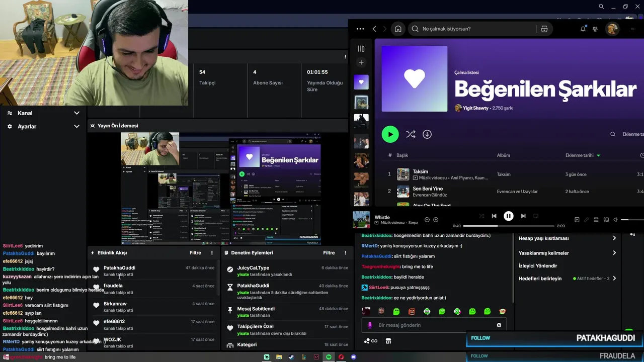Open channel points icon below chat
Viewport: 644px width, 362px height.
pyautogui.click(x=371, y=341)
